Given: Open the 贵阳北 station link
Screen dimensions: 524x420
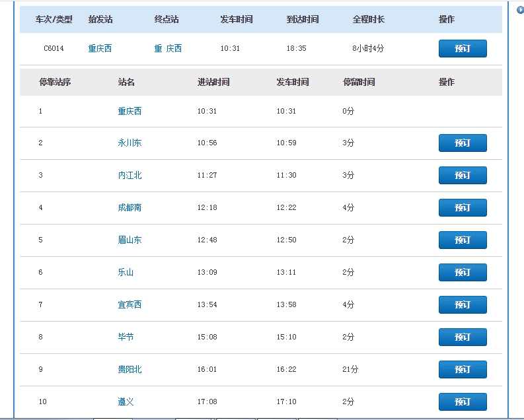Looking at the screenshot, I should click(130, 369).
